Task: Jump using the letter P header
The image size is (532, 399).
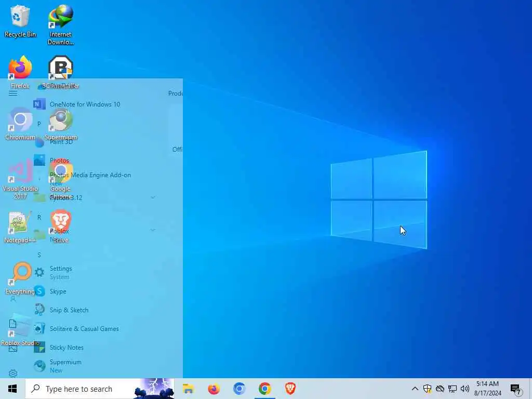Action: pyautogui.click(x=39, y=124)
